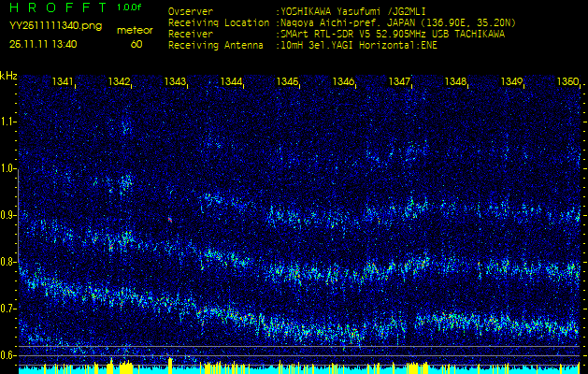Click the 1347 time tick label

400,82
